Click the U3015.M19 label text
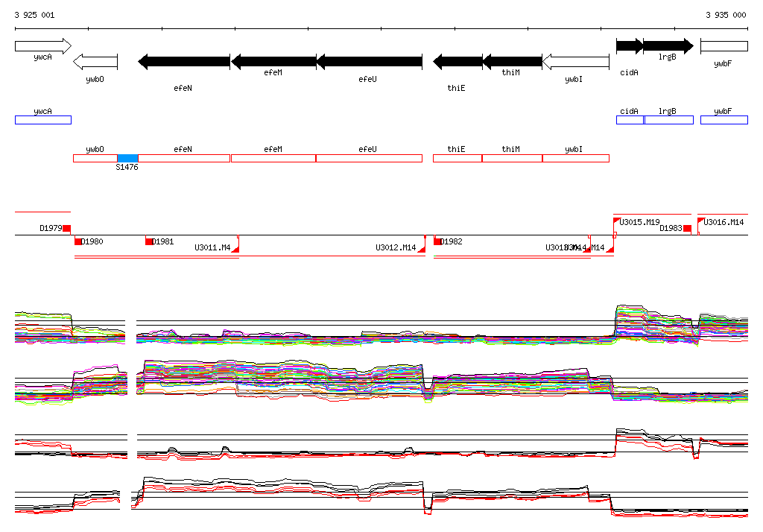Image resolution: width=763 pixels, height=532 pixels. [x=639, y=222]
